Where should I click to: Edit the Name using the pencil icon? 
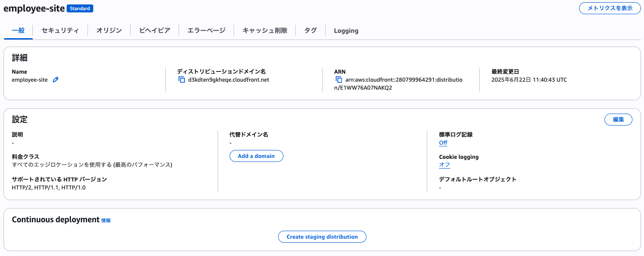click(x=55, y=79)
